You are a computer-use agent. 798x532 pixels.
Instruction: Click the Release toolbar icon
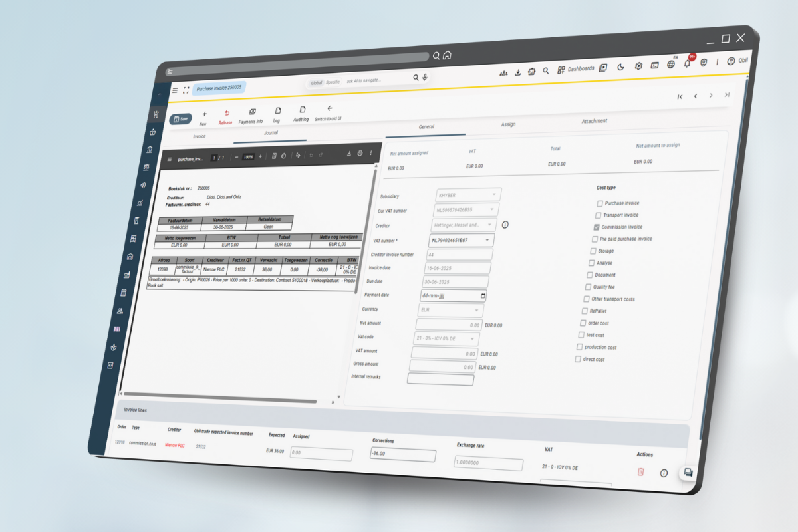coord(227,114)
